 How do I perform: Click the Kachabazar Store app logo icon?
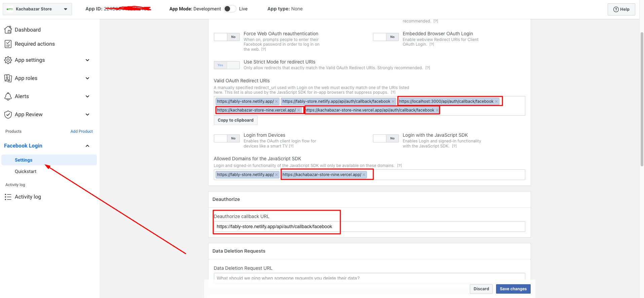tap(10, 9)
